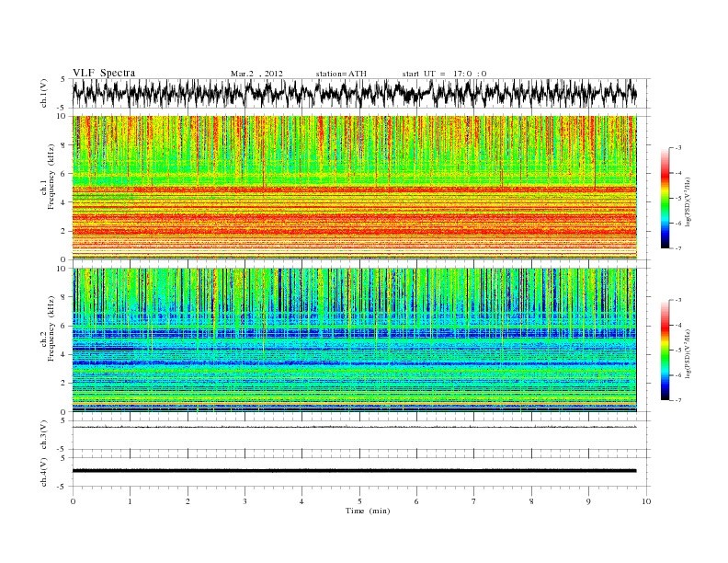Click the time axis tick label '10'
Viewport: 728px width, 563px height.
point(646,501)
